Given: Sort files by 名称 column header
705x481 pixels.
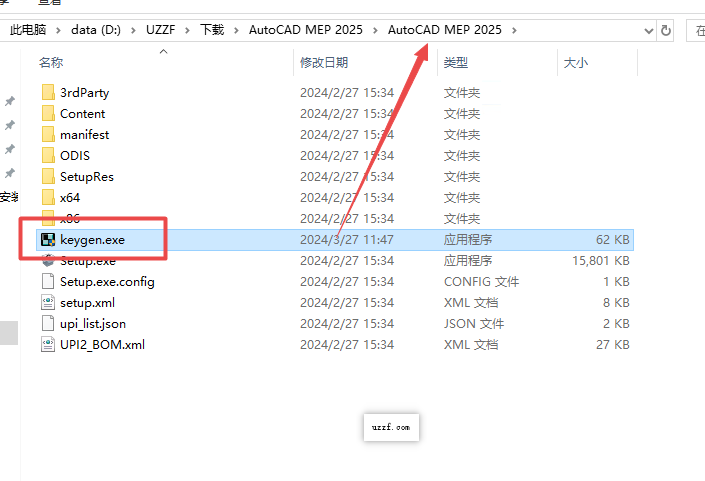Looking at the screenshot, I should tap(51, 62).
